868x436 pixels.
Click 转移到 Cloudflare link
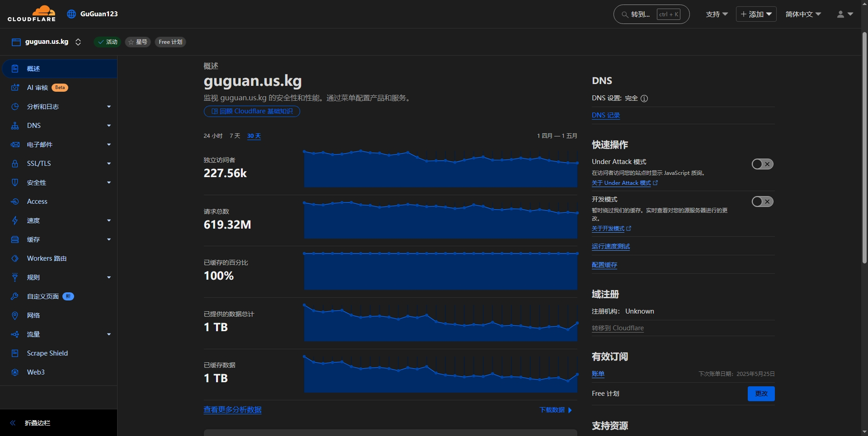pyautogui.click(x=618, y=328)
